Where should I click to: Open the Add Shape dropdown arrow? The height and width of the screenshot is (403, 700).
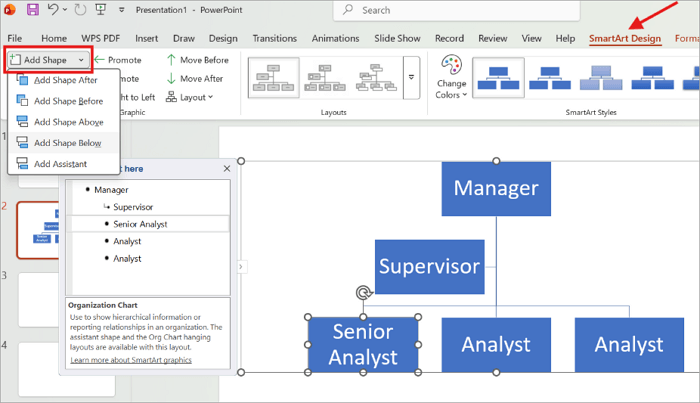[x=81, y=60]
